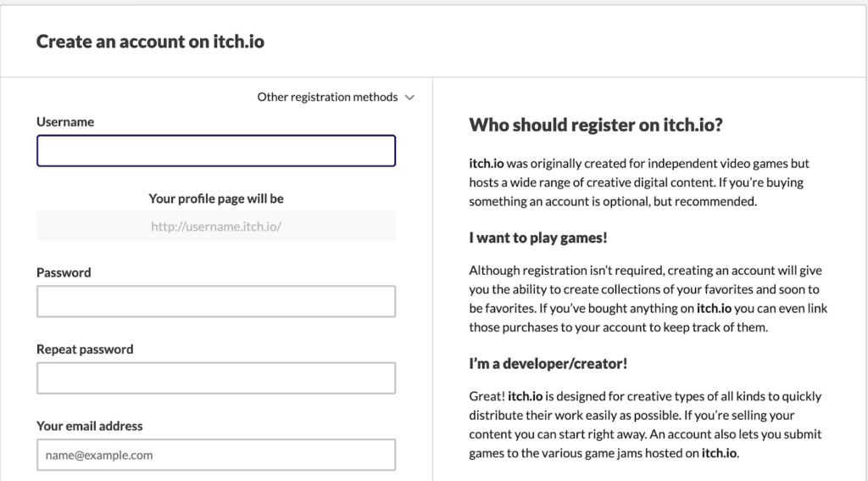Expand the Other registration methods dropdown
The width and height of the screenshot is (868, 481).
coord(327,98)
